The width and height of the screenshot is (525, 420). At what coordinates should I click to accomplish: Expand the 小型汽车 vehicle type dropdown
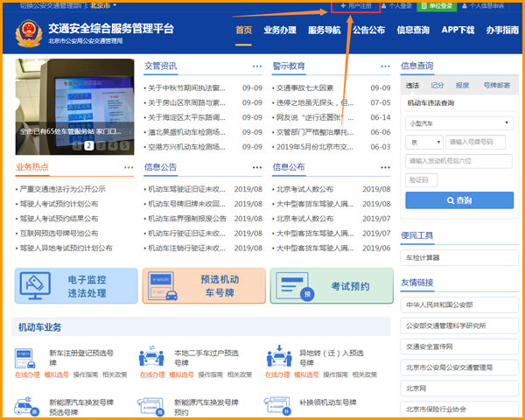(458, 123)
